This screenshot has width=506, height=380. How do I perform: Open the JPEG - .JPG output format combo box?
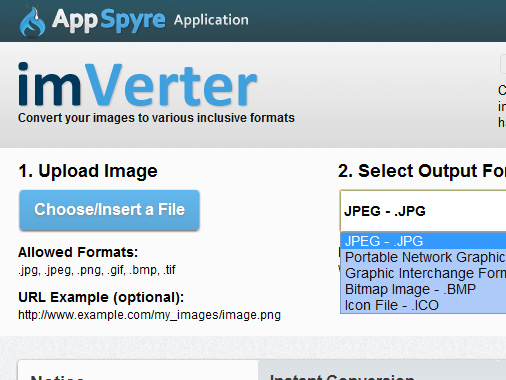coord(423,211)
